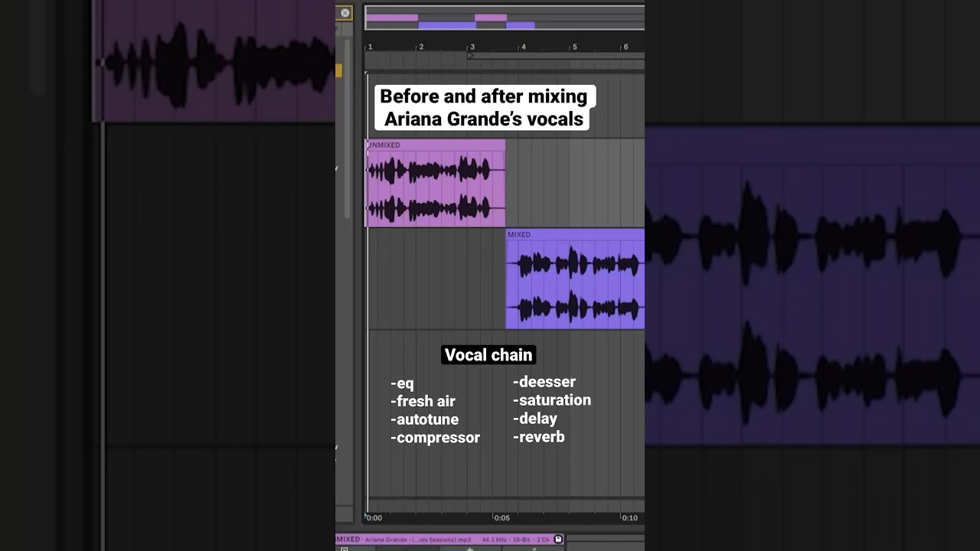Click the first pink clip in the arrangement overview
Image resolution: width=980 pixels, height=551 pixels.
pos(392,18)
